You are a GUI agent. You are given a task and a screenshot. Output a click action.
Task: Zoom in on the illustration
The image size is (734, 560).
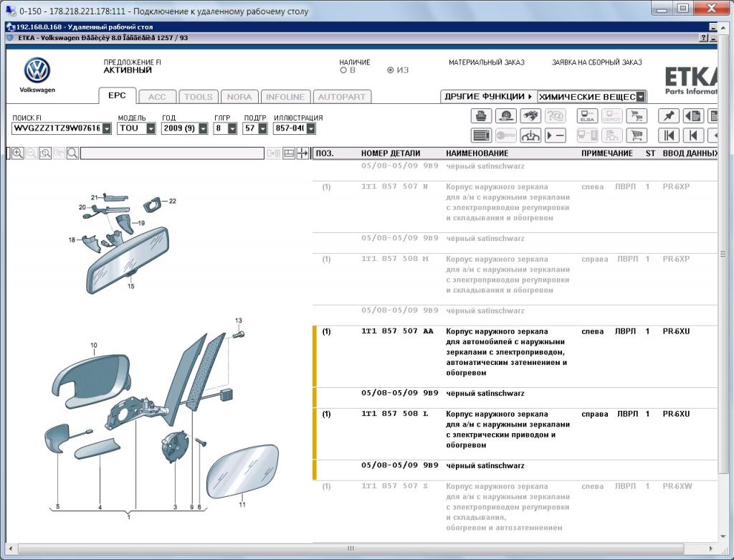click(18, 153)
